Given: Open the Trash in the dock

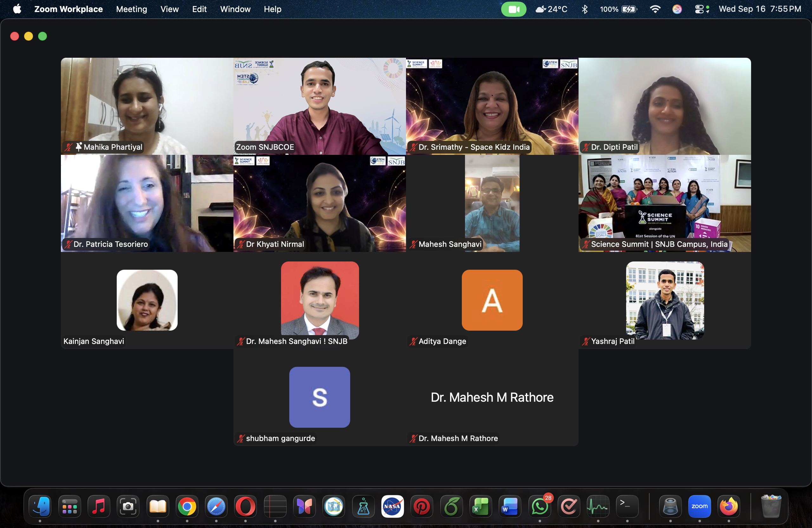Looking at the screenshot, I should tap(771, 506).
